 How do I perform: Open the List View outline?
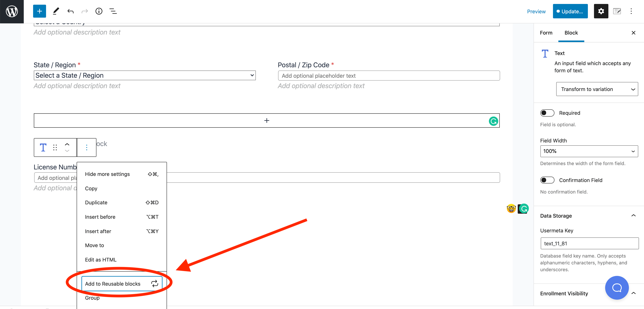[113, 11]
